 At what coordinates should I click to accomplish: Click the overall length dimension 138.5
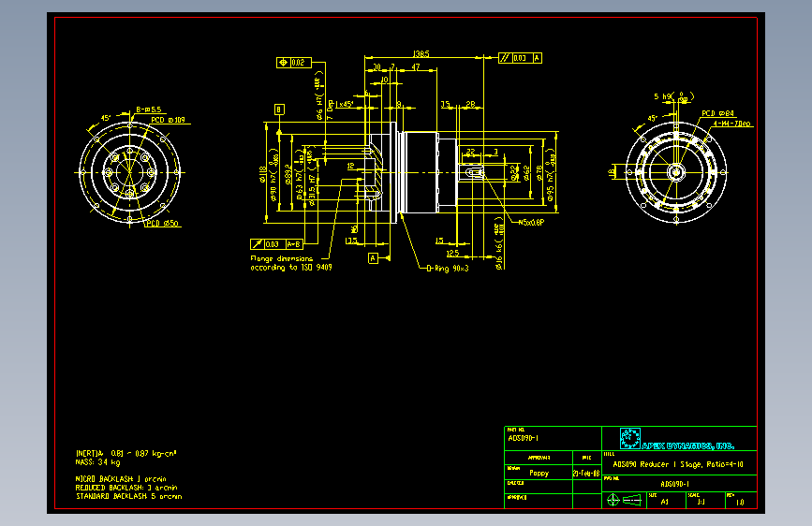coord(421,54)
